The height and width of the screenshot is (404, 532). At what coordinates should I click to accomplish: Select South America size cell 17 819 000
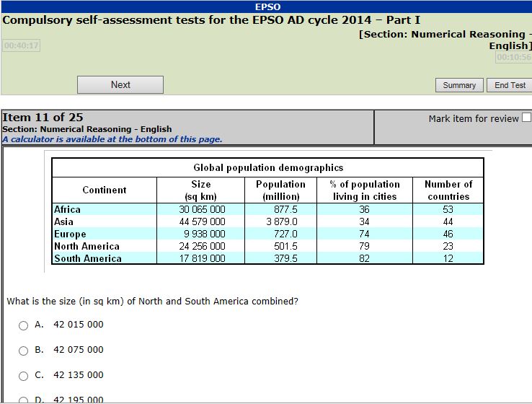202,258
